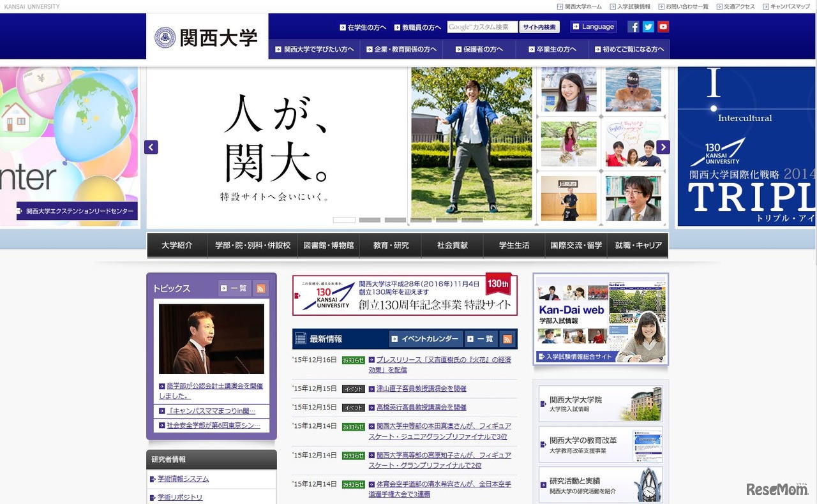817x504 pixels.
Task: Click the Google custom search field
Action: [482, 27]
